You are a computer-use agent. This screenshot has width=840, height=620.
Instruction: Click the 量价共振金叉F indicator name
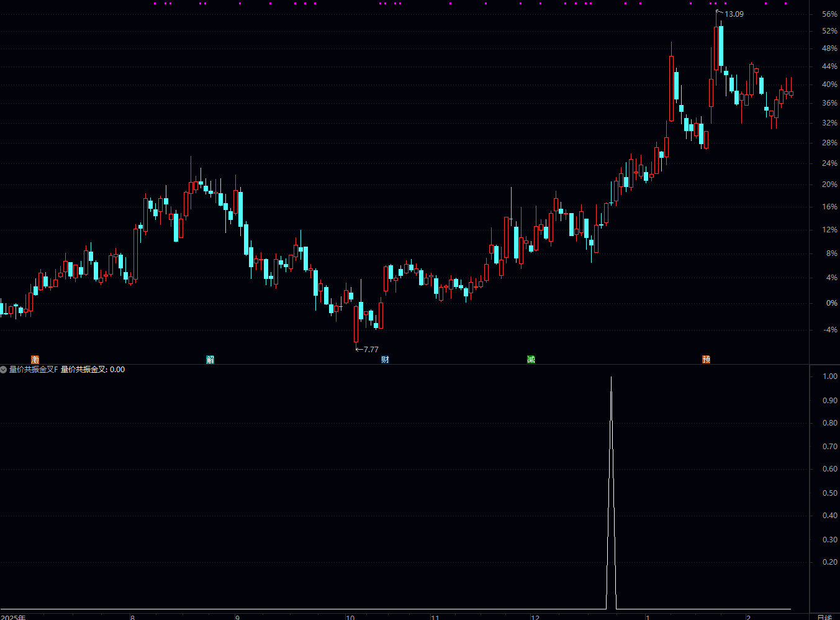coord(34,370)
